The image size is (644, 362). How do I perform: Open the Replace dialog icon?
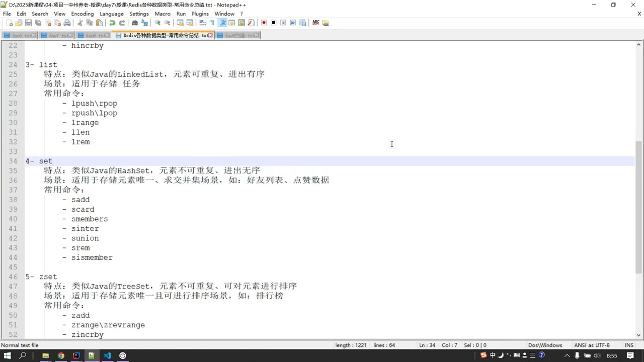[x=145, y=23]
